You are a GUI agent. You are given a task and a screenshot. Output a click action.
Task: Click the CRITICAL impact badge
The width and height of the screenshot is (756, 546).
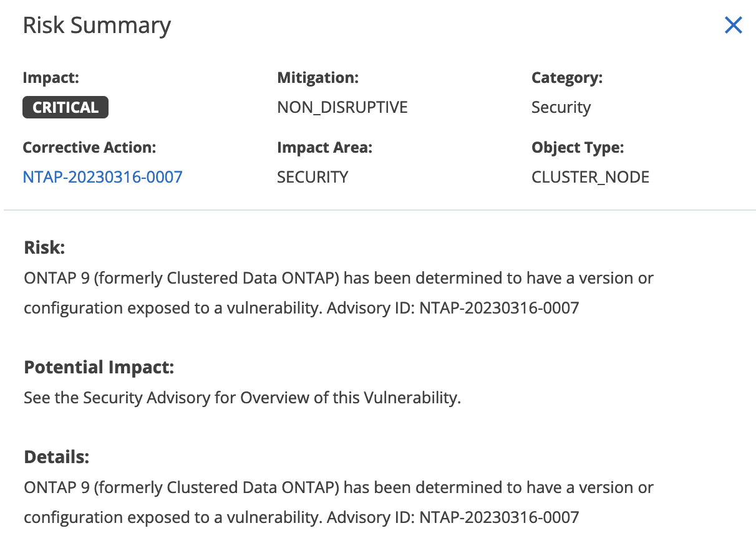pyautogui.click(x=65, y=107)
